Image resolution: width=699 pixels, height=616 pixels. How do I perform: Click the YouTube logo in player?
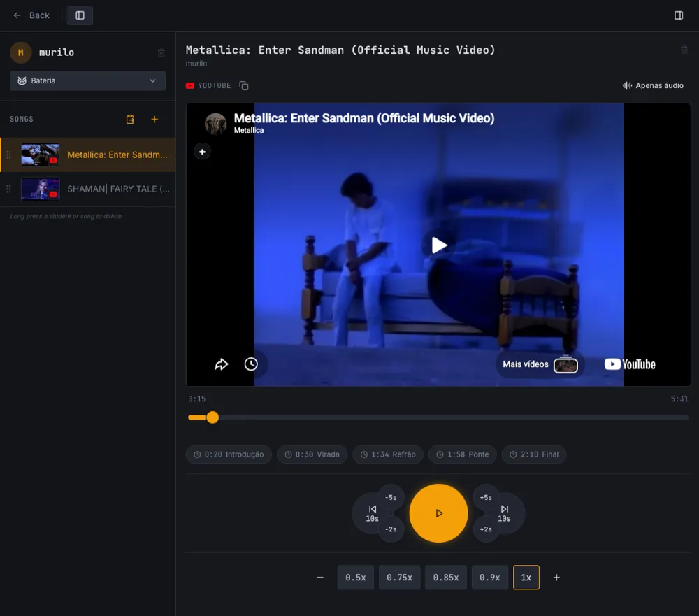pyautogui.click(x=630, y=364)
